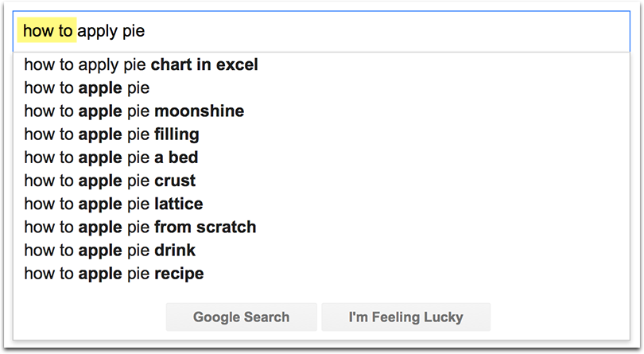Click the bold word "recipe" in suggestions

[179, 274]
